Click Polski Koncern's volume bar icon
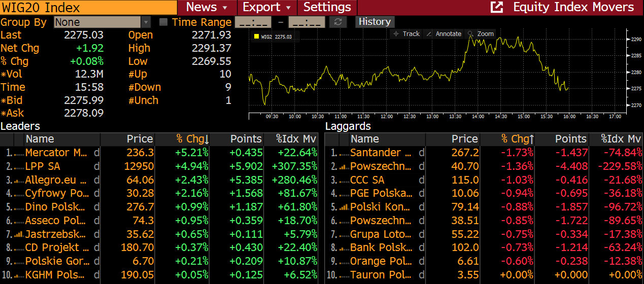 (x=344, y=207)
